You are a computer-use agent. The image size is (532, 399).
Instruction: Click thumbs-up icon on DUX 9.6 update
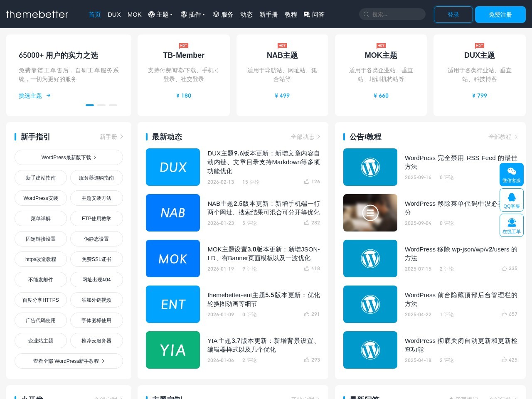pyautogui.click(x=307, y=182)
